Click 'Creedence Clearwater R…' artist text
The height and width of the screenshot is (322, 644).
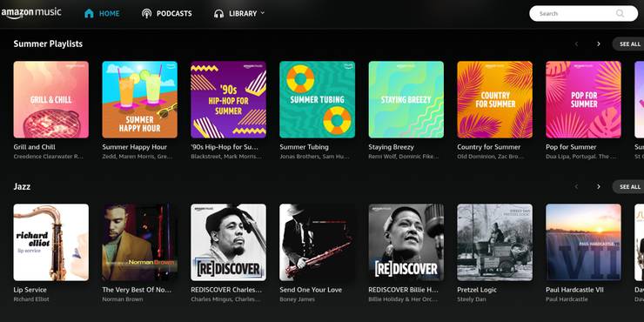[x=49, y=157]
